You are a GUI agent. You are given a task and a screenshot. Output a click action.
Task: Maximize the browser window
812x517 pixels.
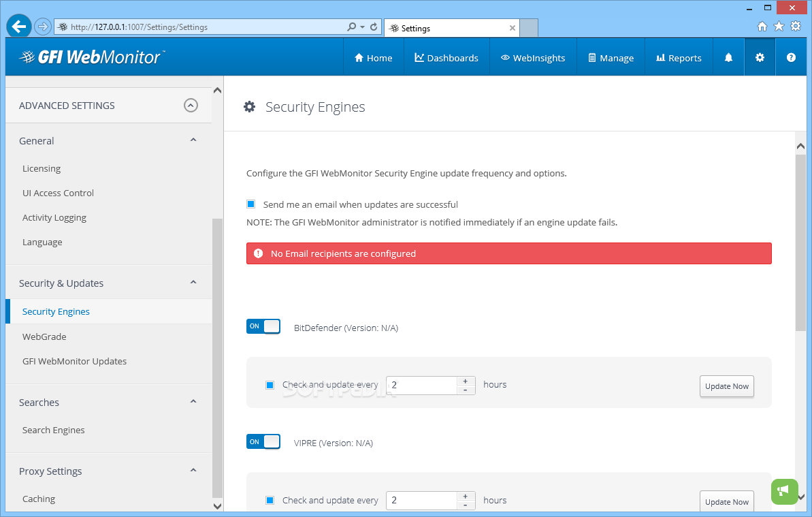pyautogui.click(x=768, y=7)
